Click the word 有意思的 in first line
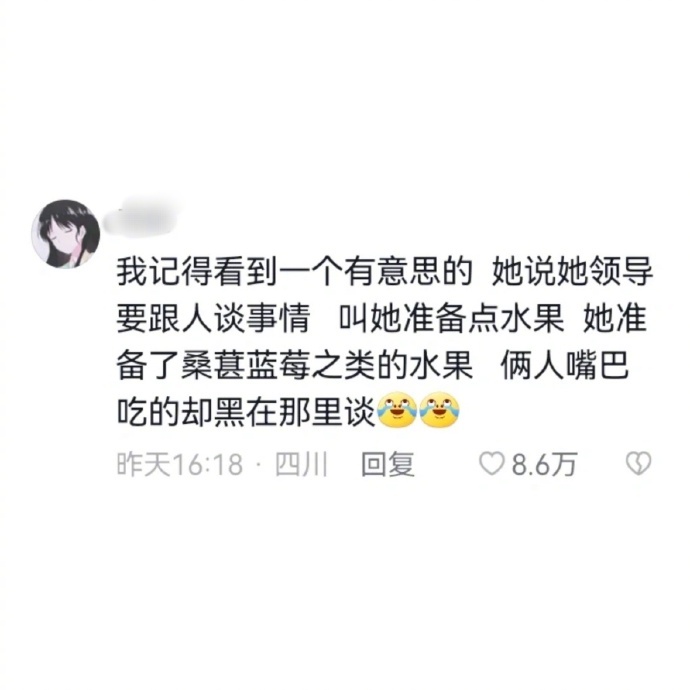The width and height of the screenshot is (690, 690). tap(407, 272)
